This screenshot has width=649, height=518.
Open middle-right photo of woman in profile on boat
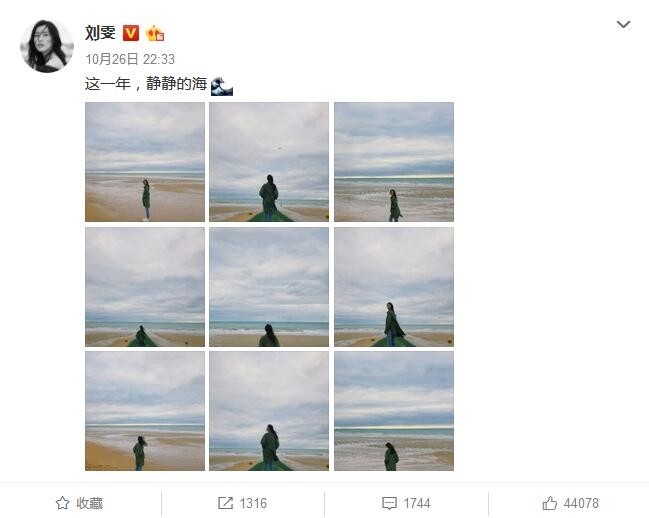coord(394,287)
